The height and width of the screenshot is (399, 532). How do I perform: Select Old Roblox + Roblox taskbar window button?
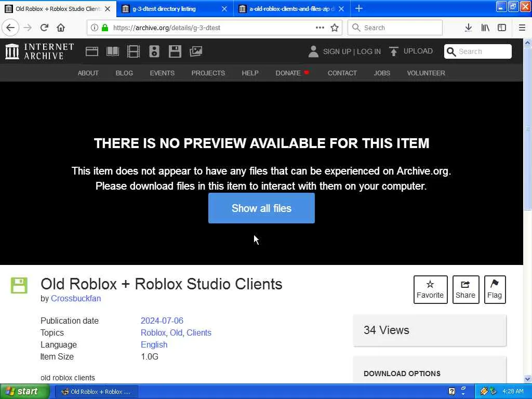[96, 392]
